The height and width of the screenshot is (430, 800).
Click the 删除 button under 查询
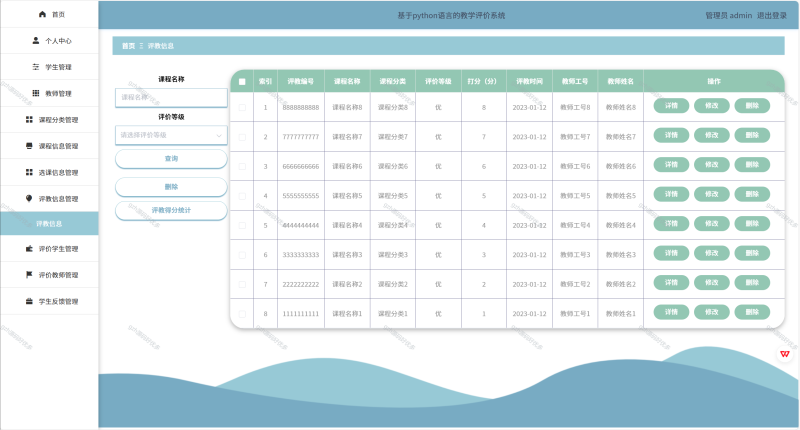171,187
